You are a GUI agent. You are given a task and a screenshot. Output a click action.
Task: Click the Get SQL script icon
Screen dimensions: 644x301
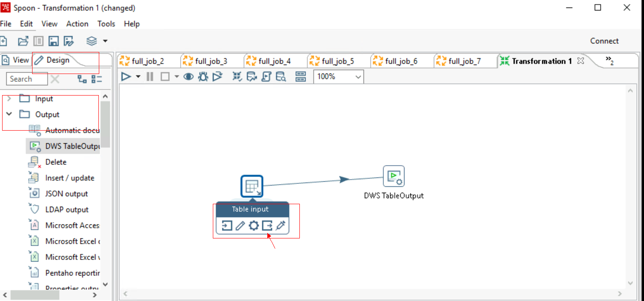click(x=266, y=77)
